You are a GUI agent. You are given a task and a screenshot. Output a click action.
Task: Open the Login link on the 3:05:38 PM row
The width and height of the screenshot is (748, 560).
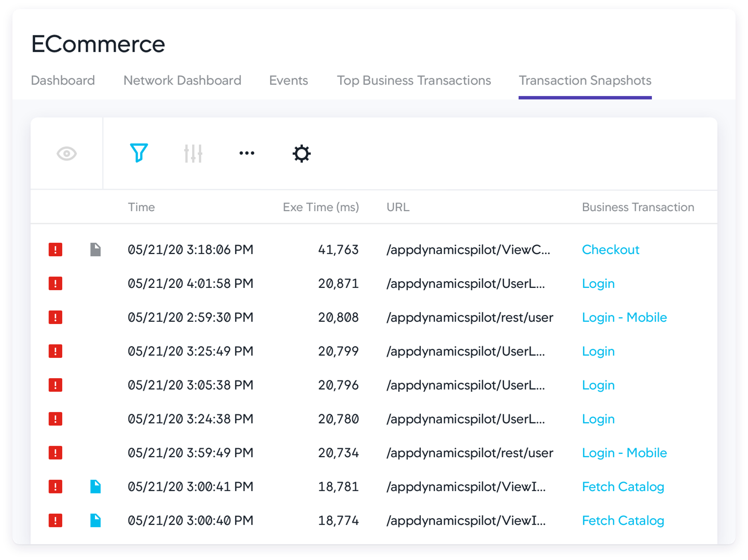(x=598, y=385)
